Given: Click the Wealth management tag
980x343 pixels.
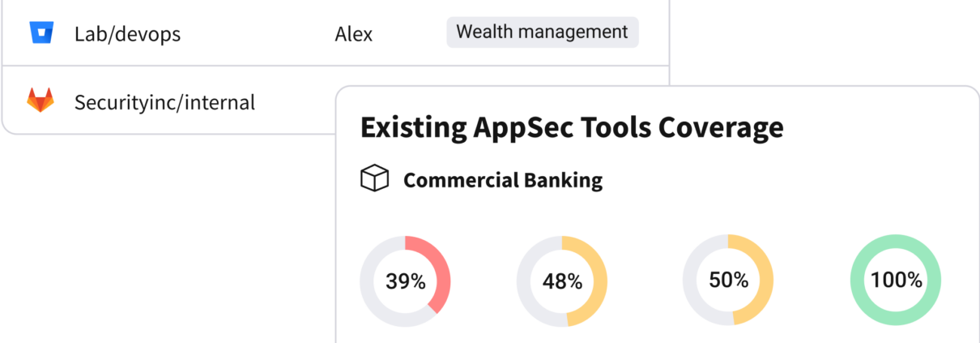Looking at the screenshot, I should click(542, 32).
